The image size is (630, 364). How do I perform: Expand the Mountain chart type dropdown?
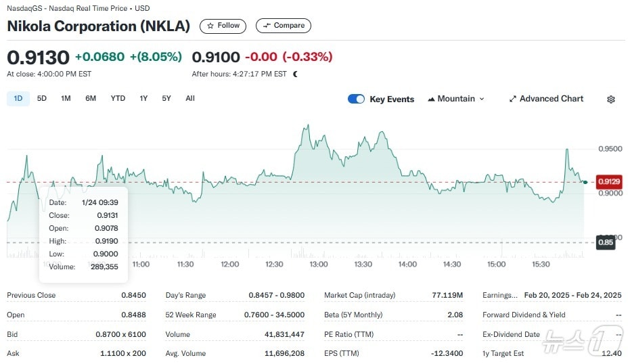(x=482, y=99)
